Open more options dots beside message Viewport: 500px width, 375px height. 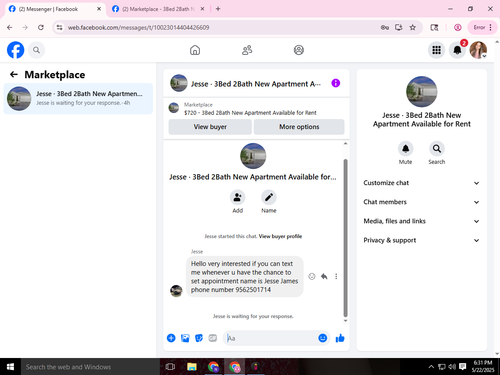(x=336, y=276)
